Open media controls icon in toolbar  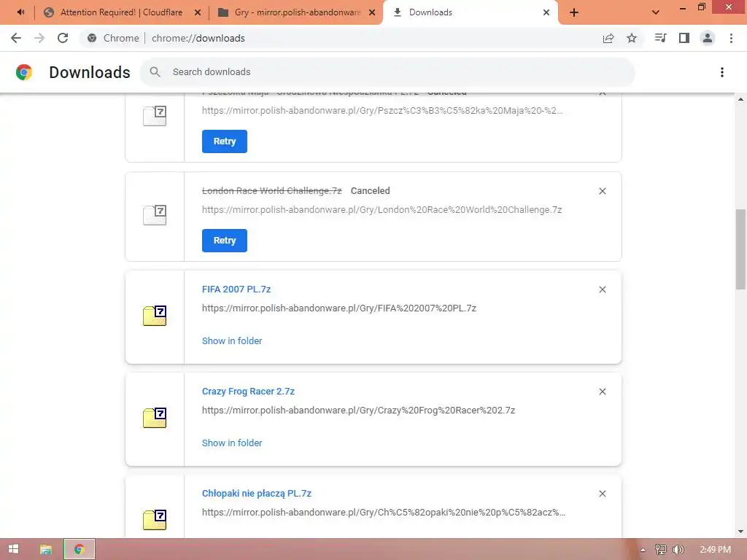coord(660,38)
